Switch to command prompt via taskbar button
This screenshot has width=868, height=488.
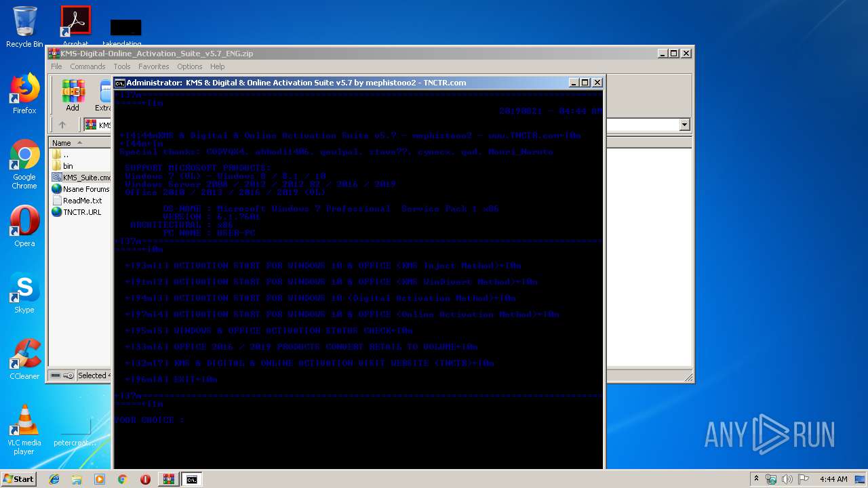[192, 479]
